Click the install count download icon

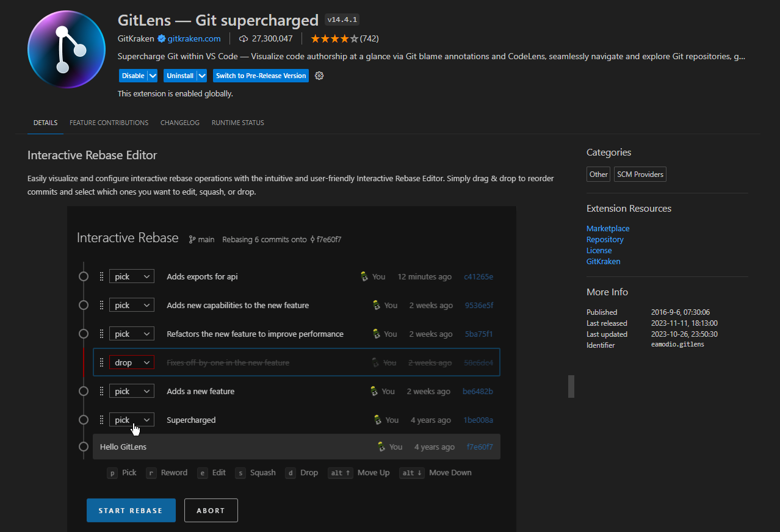(x=244, y=38)
